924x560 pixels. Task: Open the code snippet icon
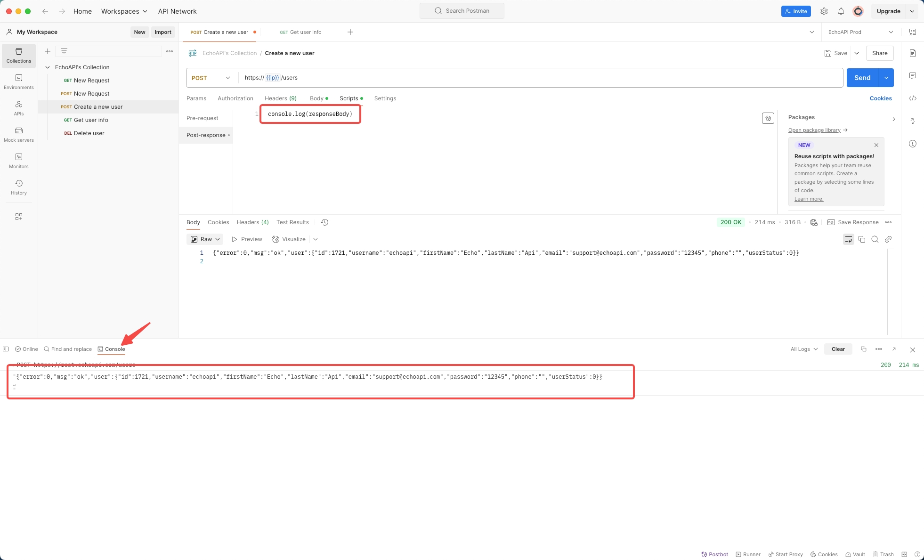click(x=913, y=98)
